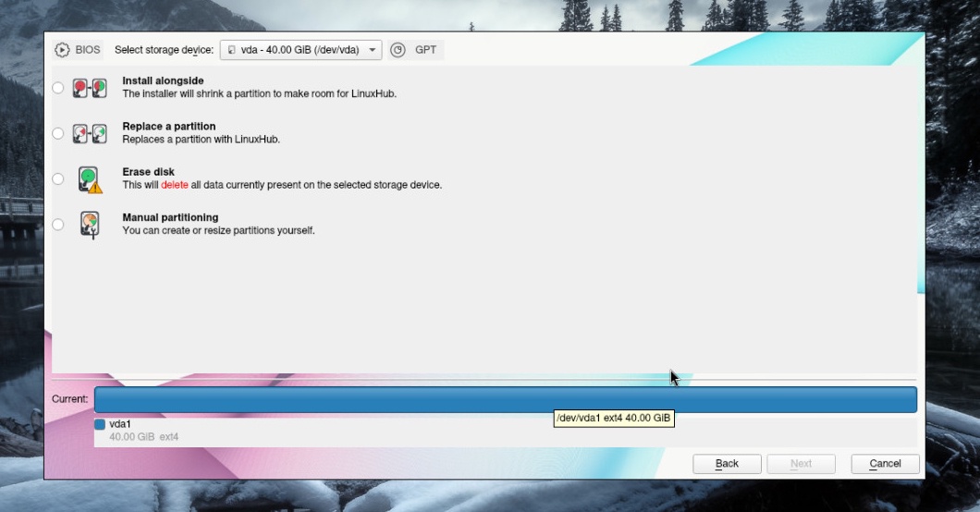Expand the storage device dropdown arrow

tap(372, 50)
